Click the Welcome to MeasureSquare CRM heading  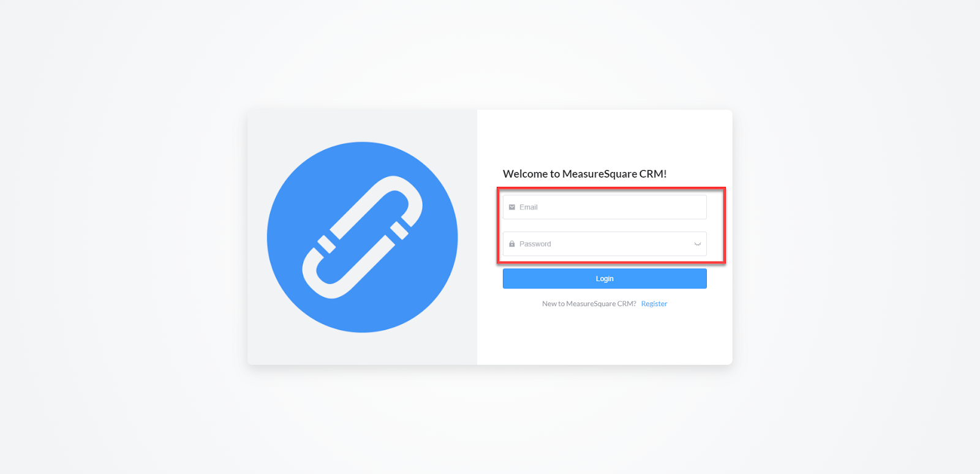pos(584,174)
